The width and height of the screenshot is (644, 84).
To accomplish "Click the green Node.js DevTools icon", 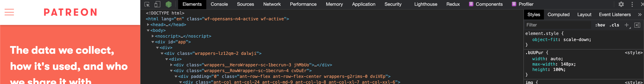I will coord(168,4).
